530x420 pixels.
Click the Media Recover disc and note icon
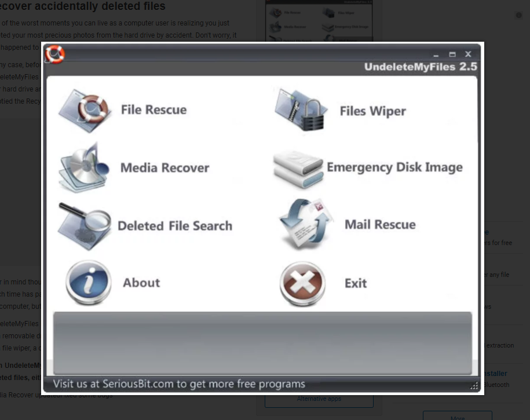(84, 168)
